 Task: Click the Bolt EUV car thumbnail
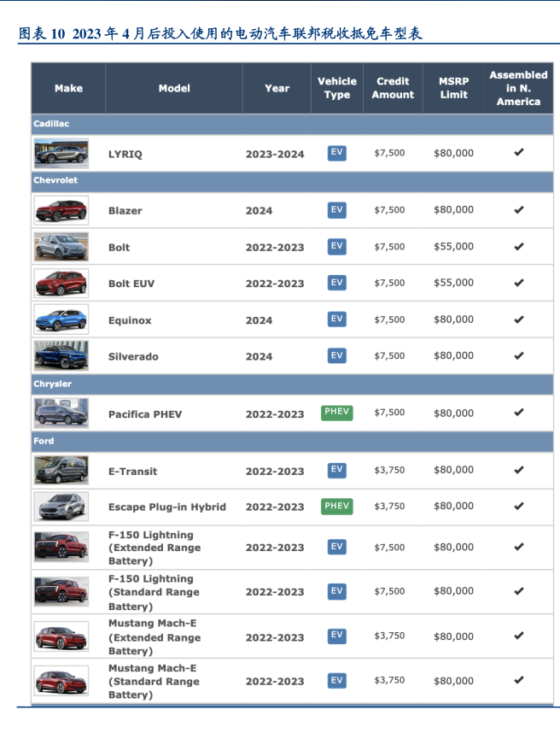(x=61, y=284)
